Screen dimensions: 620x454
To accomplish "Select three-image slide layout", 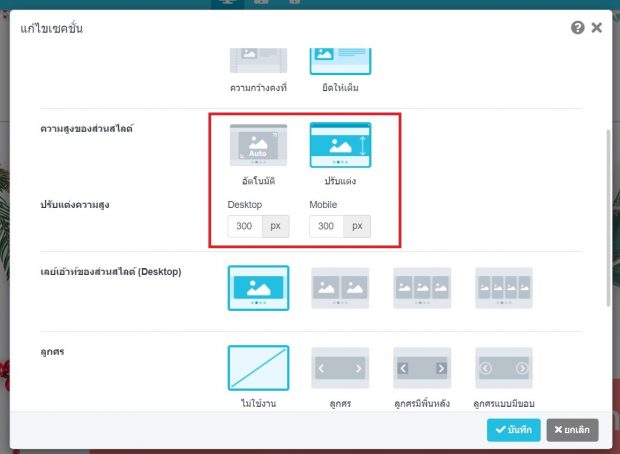I will (x=422, y=288).
